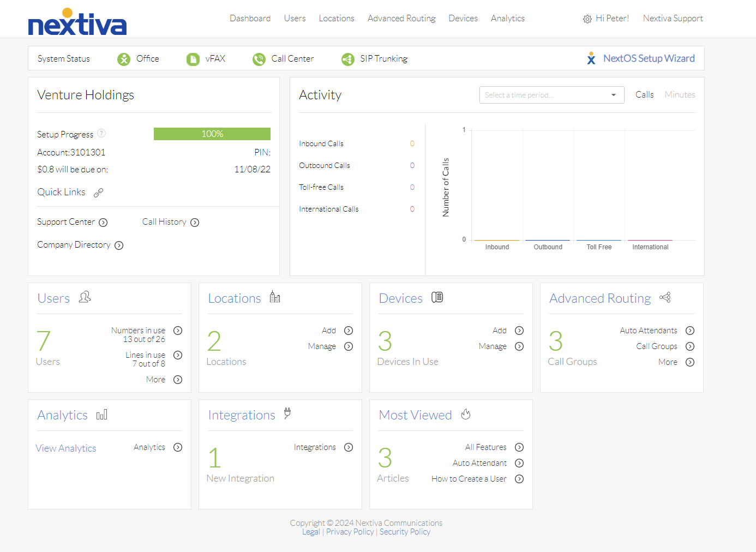The image size is (756, 552).
Task: Click Advanced Routing card title
Action: pos(600,298)
